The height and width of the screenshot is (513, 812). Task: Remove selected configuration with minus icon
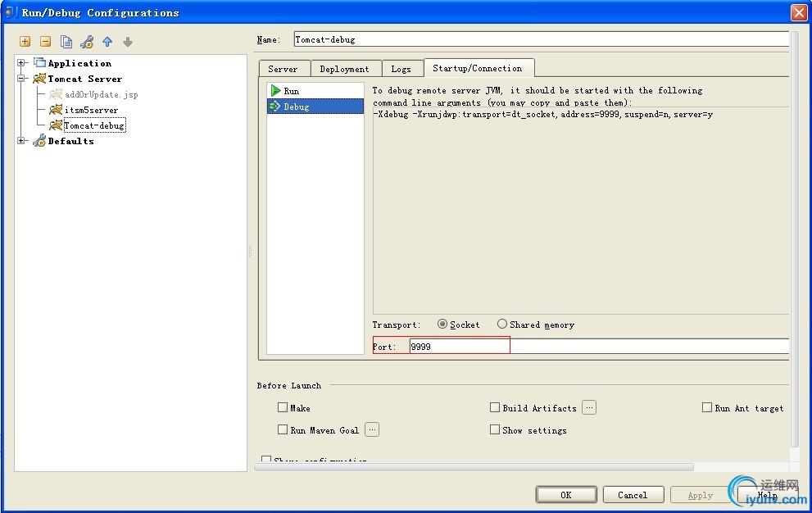point(46,42)
